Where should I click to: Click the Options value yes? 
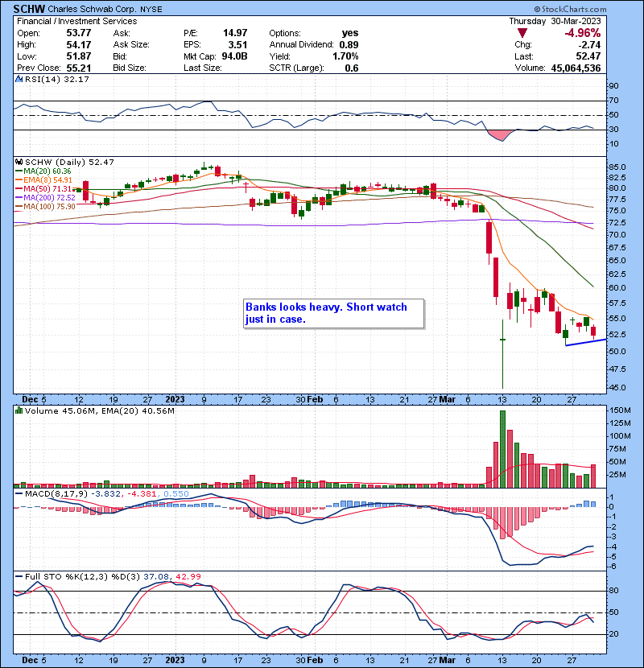(350, 33)
